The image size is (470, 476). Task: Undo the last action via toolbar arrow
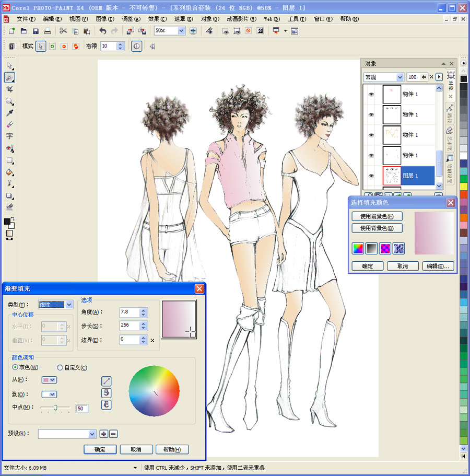point(103,31)
